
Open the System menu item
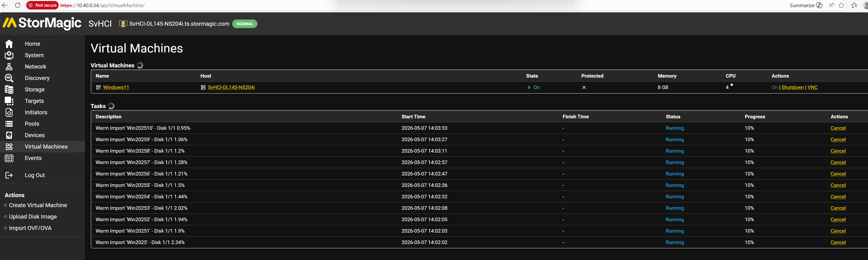(x=34, y=55)
